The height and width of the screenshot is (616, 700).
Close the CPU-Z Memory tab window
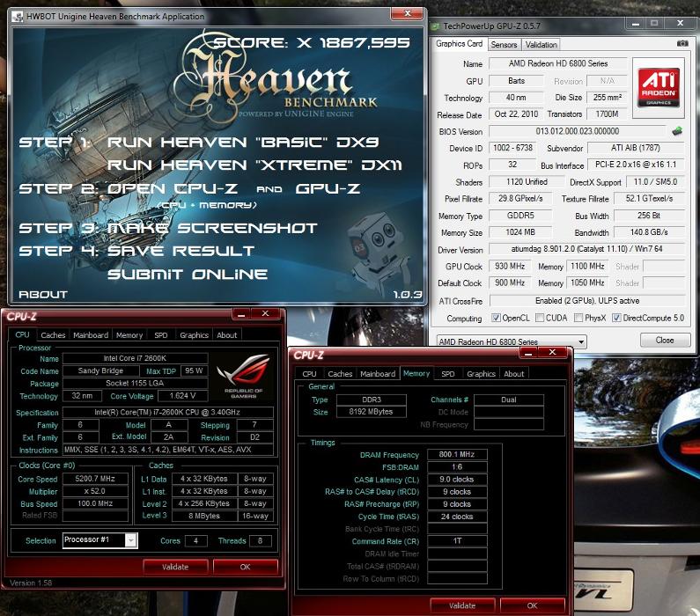[552, 352]
